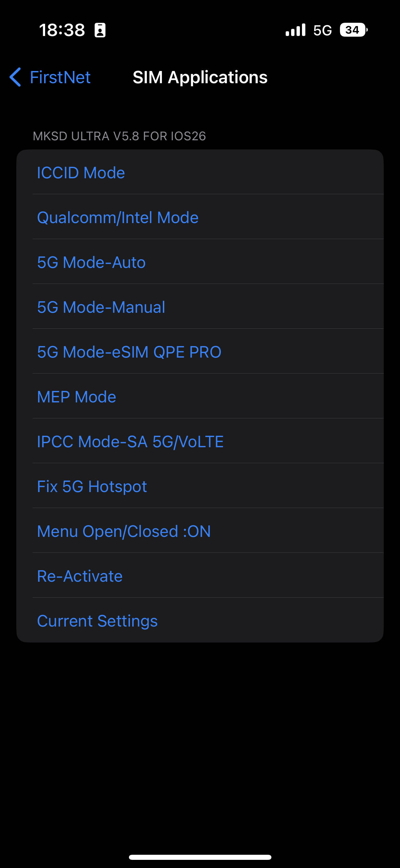
Task: Choose IPCC Mode-SA 5G/VoLTE
Action: 130,441
